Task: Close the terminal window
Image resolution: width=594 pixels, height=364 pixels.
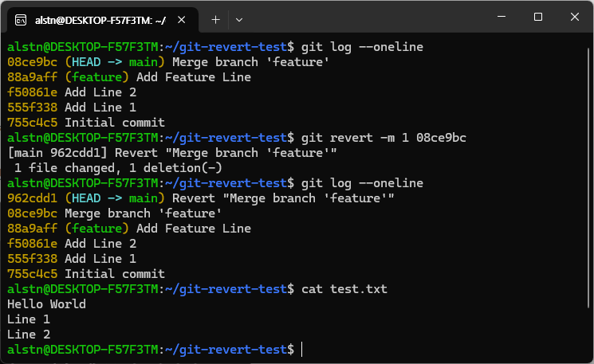Action: click(x=575, y=17)
